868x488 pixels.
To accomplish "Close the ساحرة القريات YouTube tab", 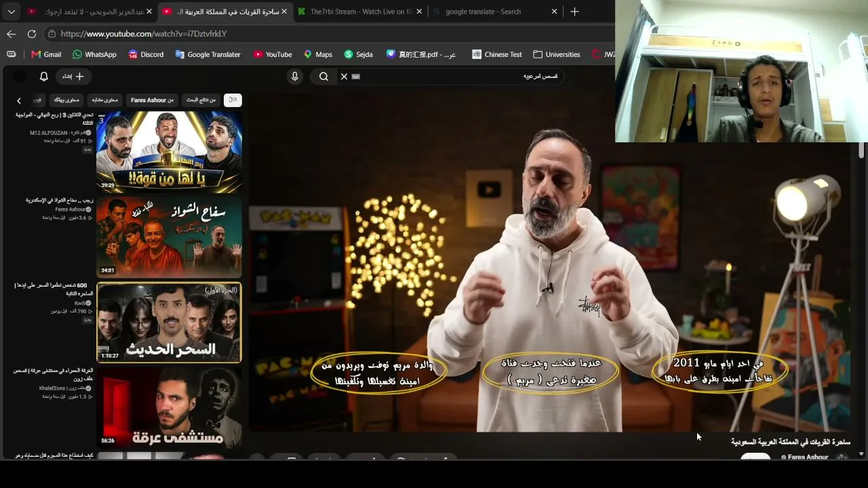I will tap(284, 12).
